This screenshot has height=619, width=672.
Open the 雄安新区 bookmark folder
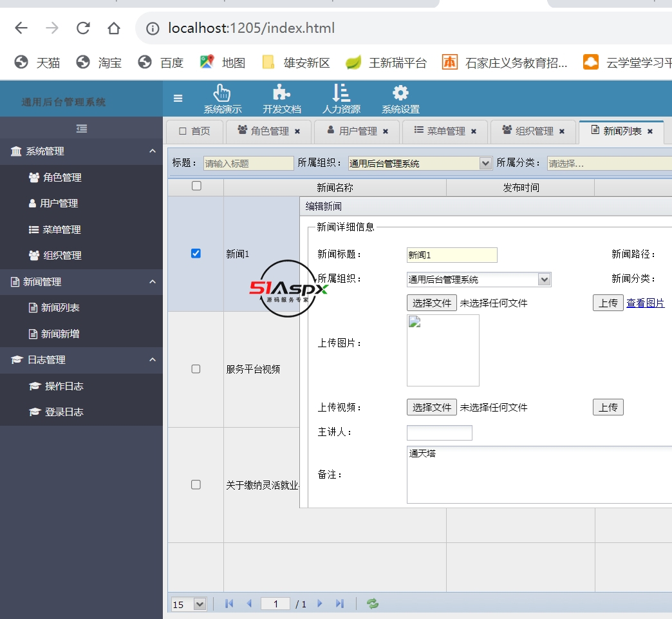pos(295,62)
